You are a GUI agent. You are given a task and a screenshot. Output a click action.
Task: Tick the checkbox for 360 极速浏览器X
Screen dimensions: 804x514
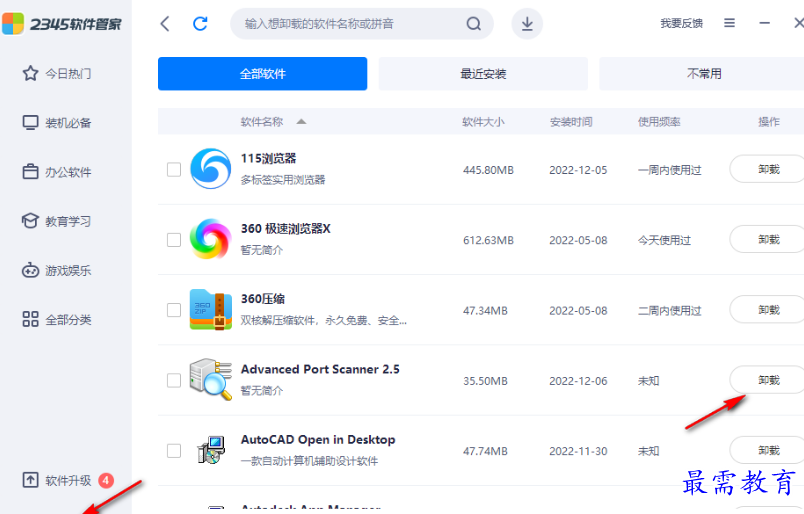(x=174, y=240)
